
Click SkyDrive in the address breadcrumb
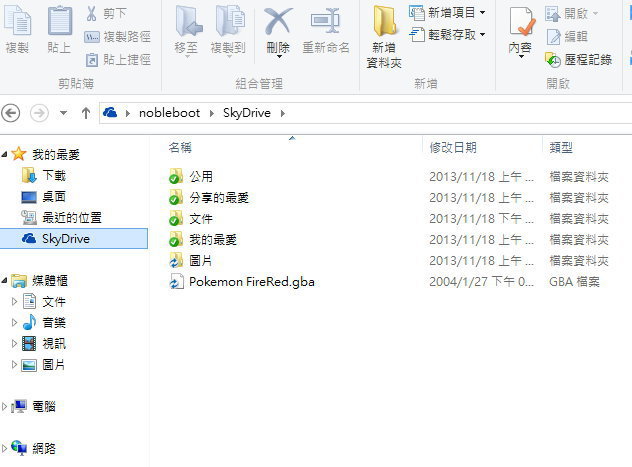coord(247,113)
